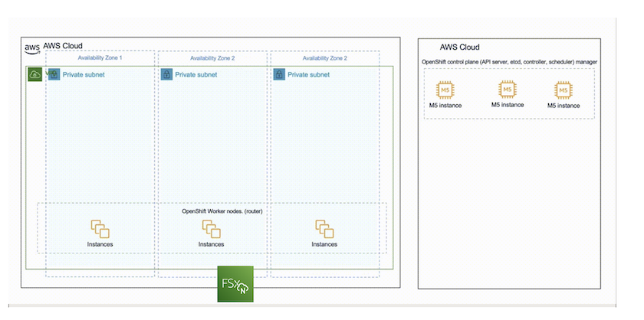Screen dimensions: 644x320
Task: Click the FSx for NetApp ONTAP icon
Action: [235, 284]
